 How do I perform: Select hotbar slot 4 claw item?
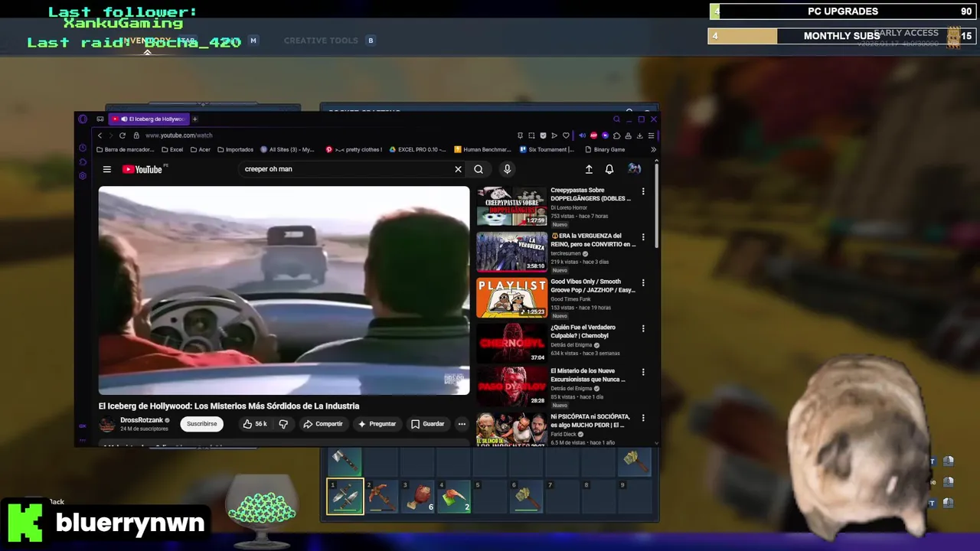pos(455,496)
